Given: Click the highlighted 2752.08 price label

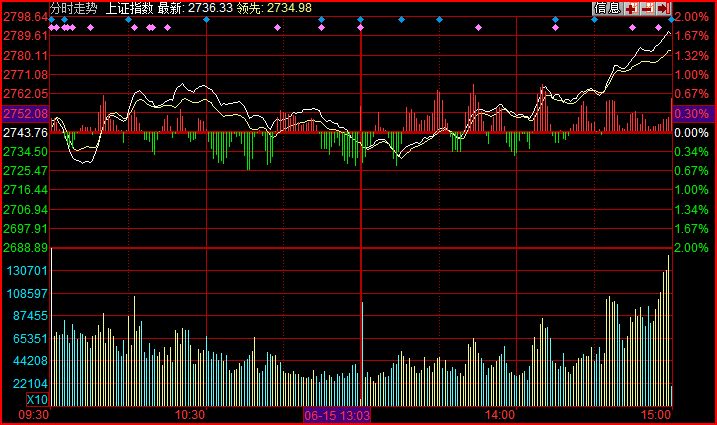Looking at the screenshot, I should click(24, 113).
